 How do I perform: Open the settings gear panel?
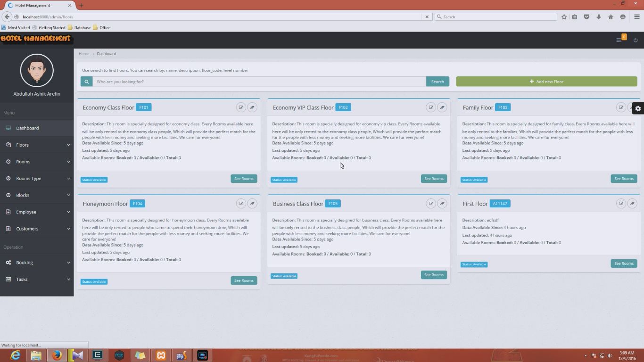(638, 108)
